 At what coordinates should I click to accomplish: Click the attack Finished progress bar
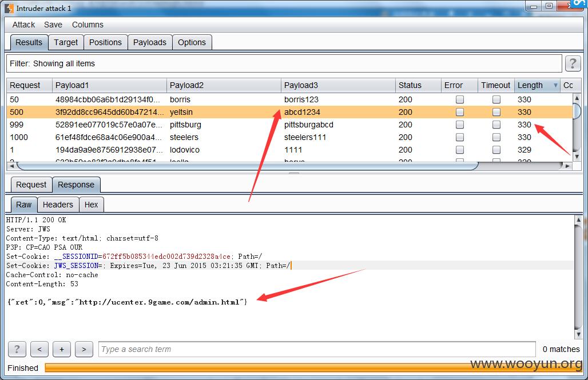(313, 368)
